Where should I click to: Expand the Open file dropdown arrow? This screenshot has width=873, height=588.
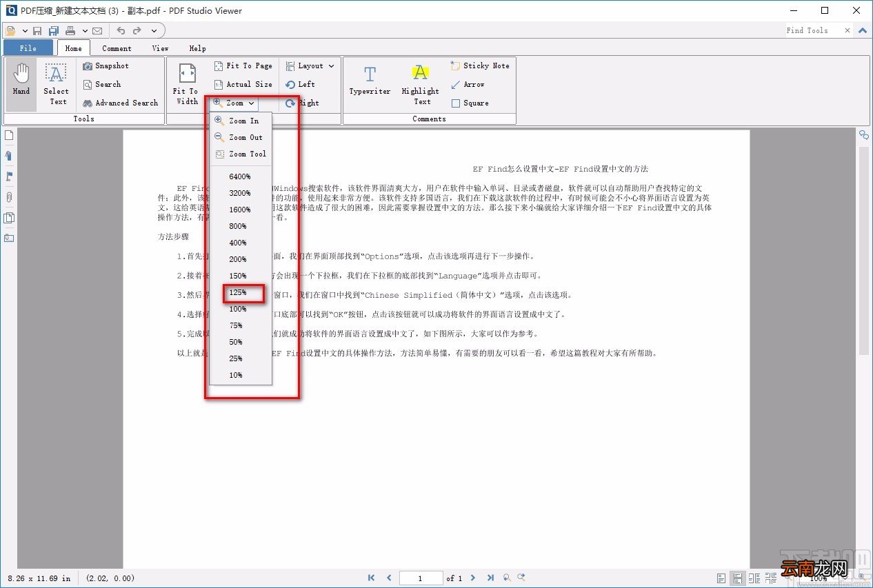(25, 30)
